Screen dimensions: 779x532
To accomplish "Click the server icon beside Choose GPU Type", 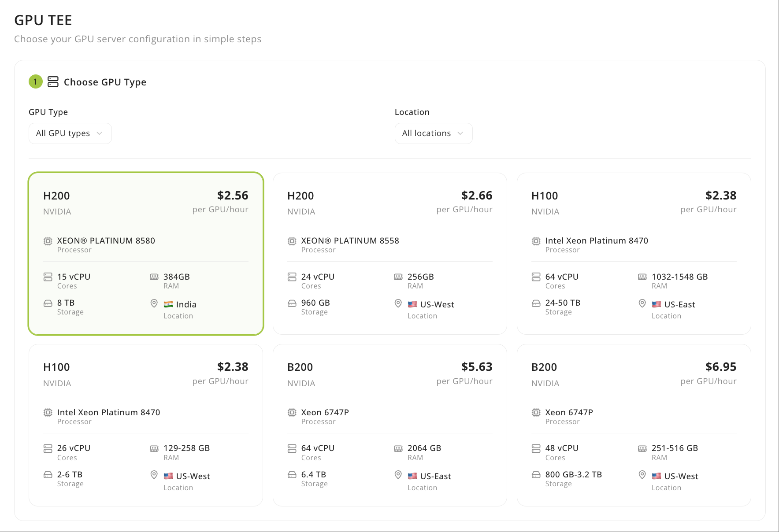I will tap(53, 82).
